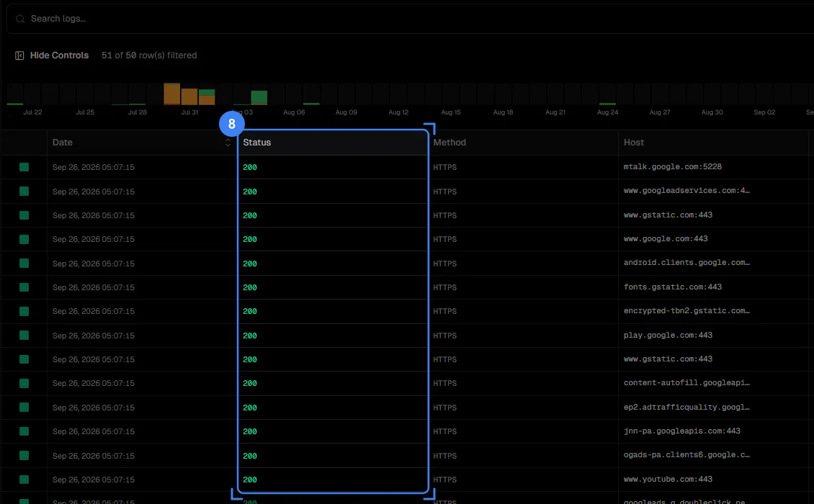Screen dimensions: 814x504
Task: Click the green level square for play.google.com row
Action: [x=24, y=336]
